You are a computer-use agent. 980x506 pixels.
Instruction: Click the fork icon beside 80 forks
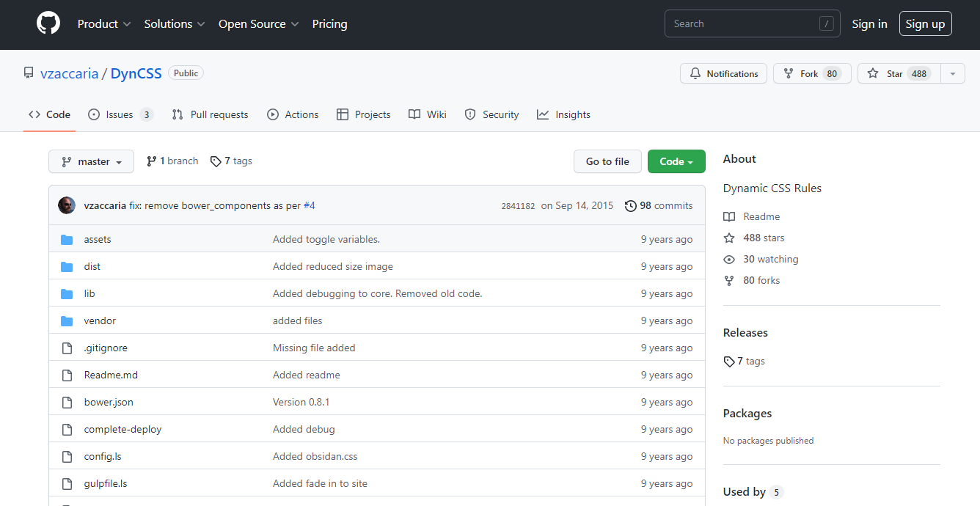(x=728, y=280)
